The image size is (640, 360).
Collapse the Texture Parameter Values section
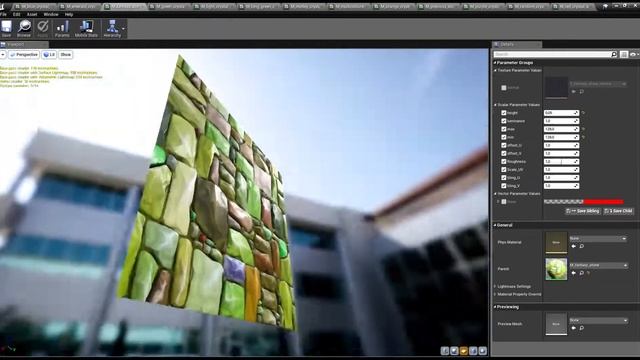pyautogui.click(x=495, y=70)
